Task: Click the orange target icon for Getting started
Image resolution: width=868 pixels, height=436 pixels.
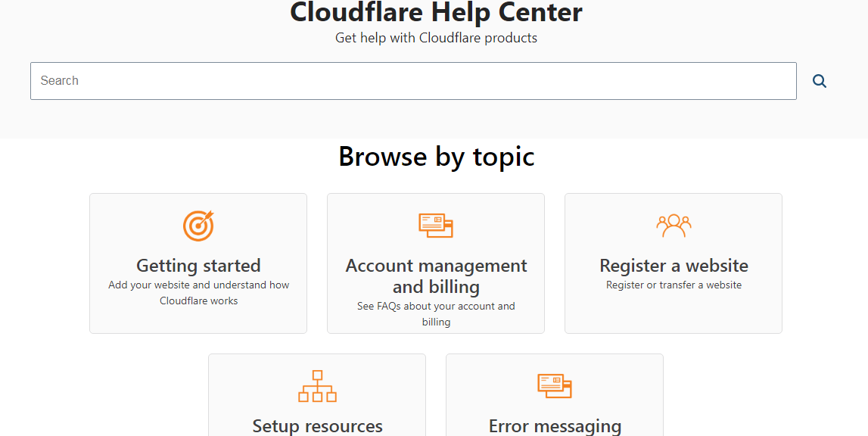Action: (x=198, y=226)
